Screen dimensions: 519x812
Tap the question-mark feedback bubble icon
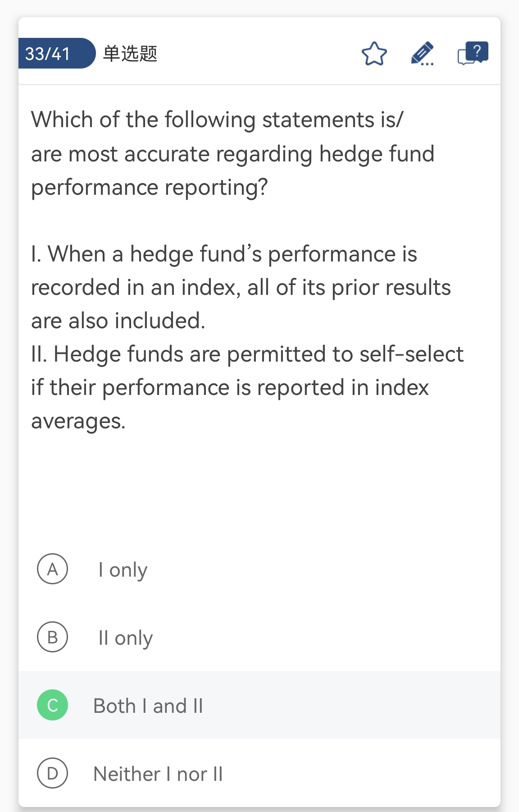click(473, 53)
